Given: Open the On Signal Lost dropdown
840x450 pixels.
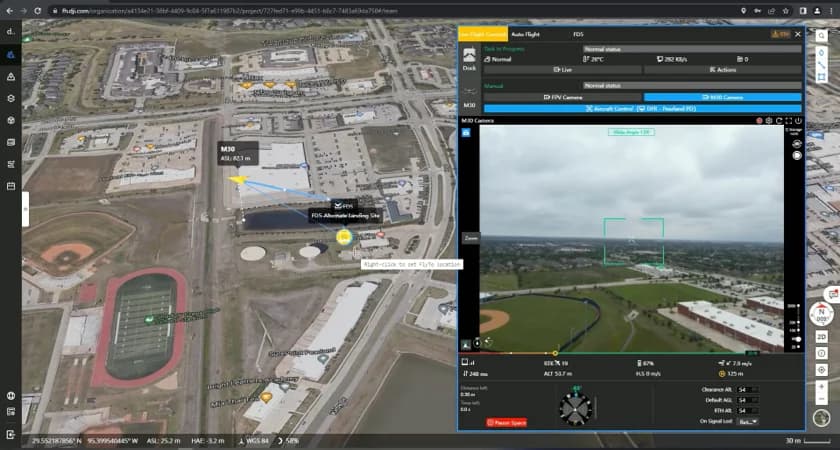Looking at the screenshot, I should click(747, 421).
